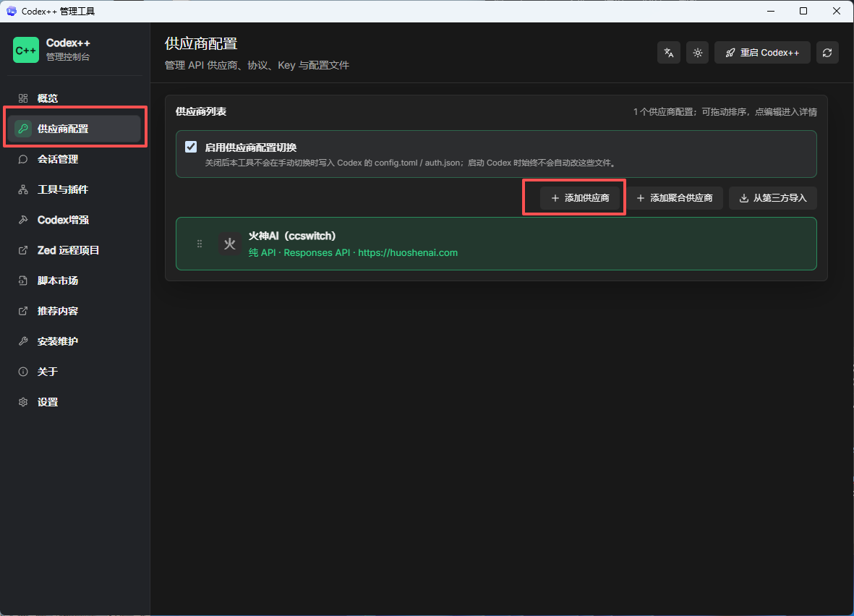Click 添加聚合供应商 button
Screen dimensions: 854x616
(x=674, y=197)
